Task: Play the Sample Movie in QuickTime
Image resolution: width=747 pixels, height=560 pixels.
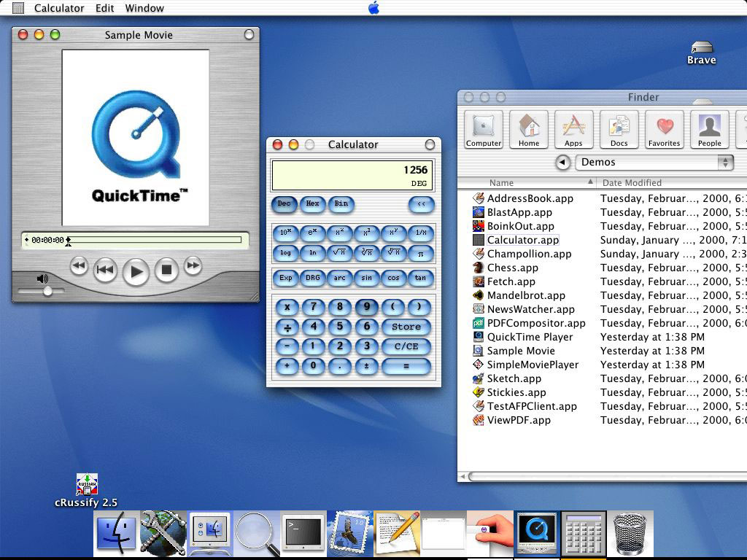Action: (x=136, y=271)
